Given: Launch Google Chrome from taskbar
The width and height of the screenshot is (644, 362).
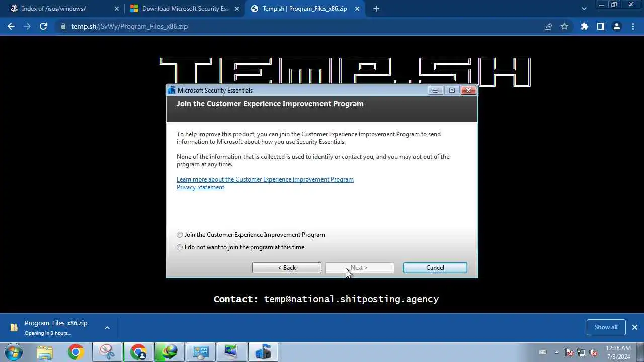Looking at the screenshot, I should click(x=76, y=352).
